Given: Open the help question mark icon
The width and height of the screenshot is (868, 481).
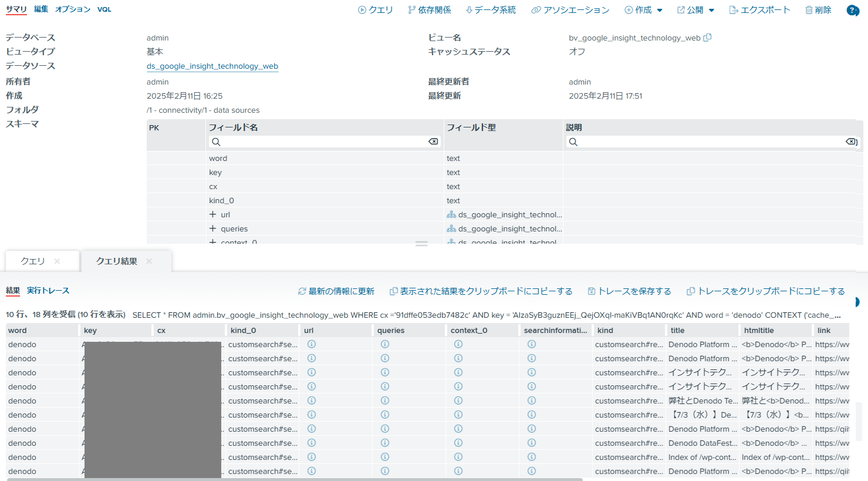Looking at the screenshot, I should [852, 10].
